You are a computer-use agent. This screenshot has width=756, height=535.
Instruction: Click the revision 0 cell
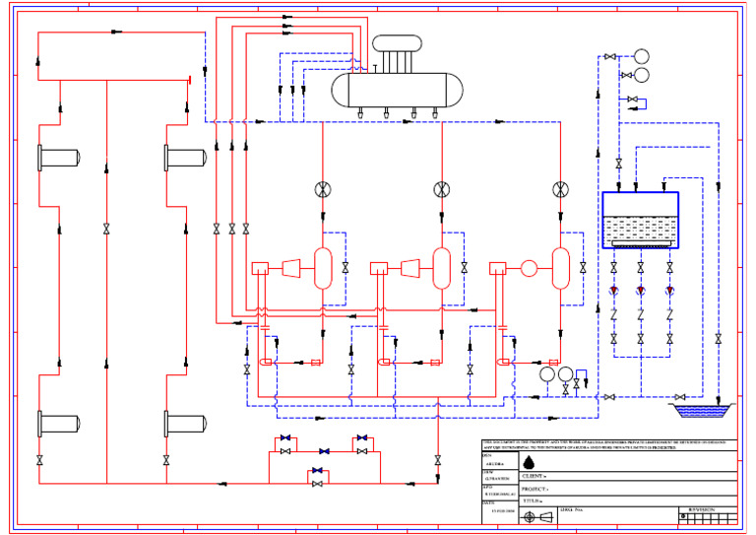pos(683,516)
